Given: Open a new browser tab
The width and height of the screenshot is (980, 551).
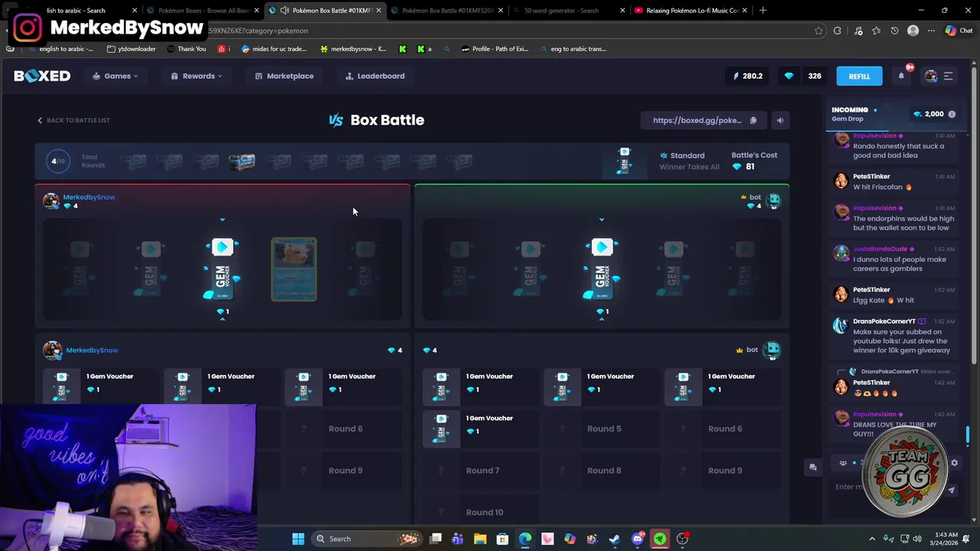Looking at the screenshot, I should click(x=763, y=10).
